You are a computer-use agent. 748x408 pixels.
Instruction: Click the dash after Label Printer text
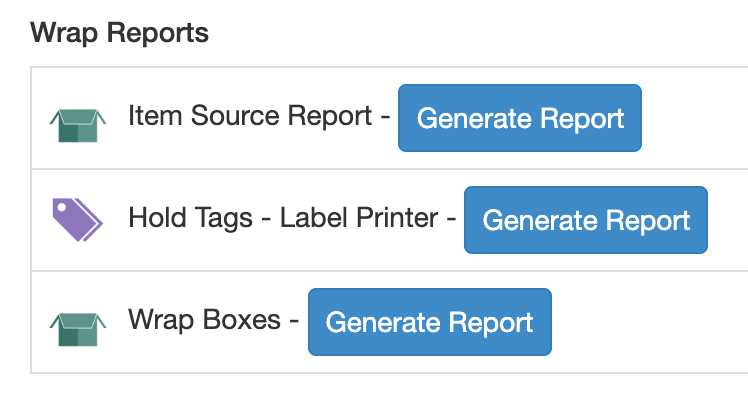(451, 220)
